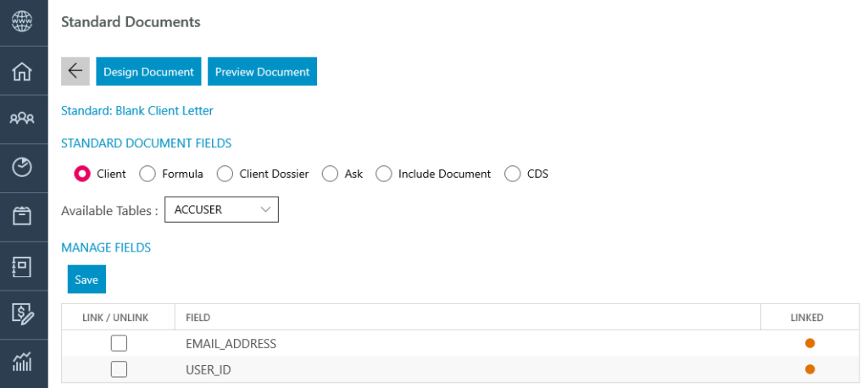
Task: Click the orange linked dot for EMAIL_ADDRESS
Action: coord(810,343)
